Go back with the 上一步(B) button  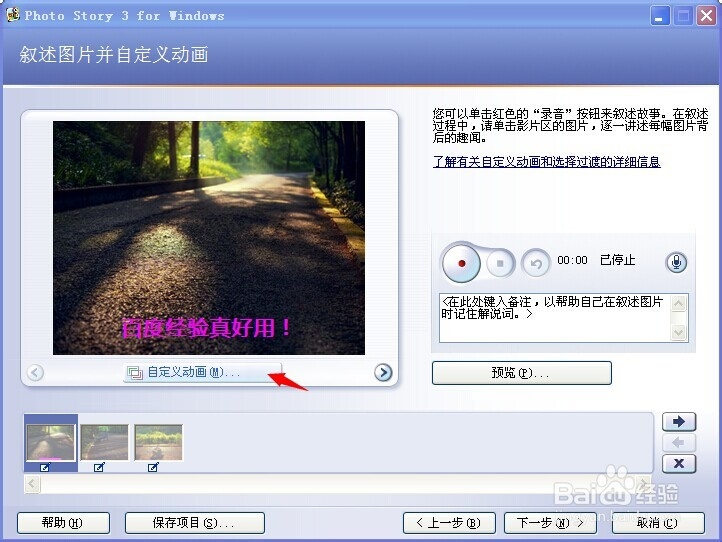[449, 523]
